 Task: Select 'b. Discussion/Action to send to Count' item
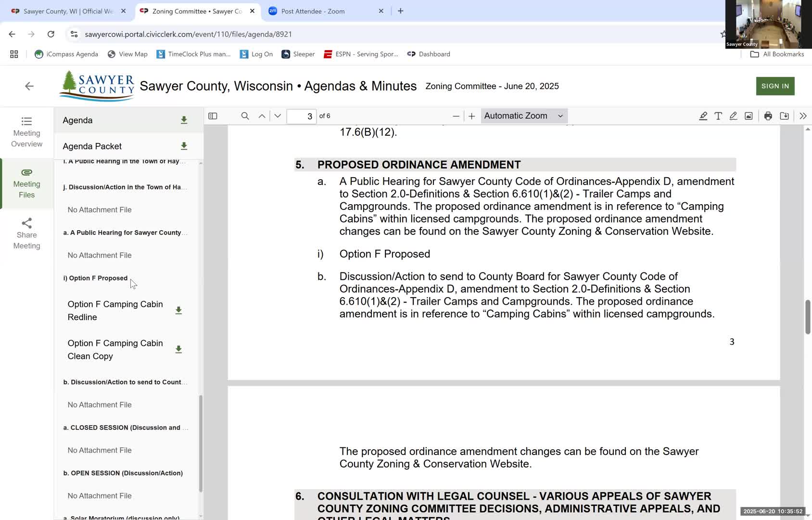pos(125,382)
